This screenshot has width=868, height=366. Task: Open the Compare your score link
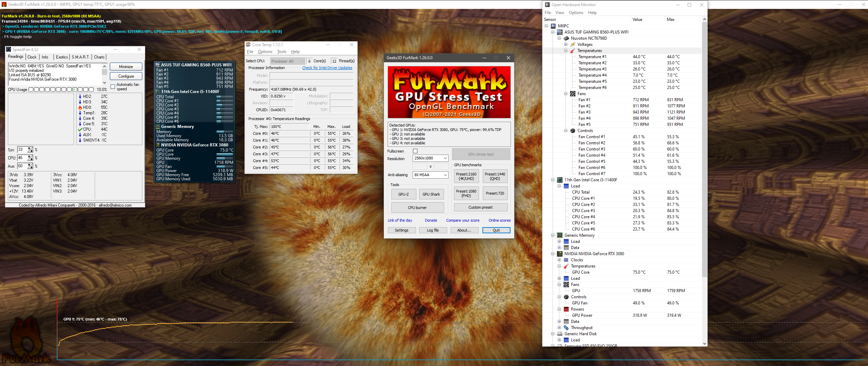463,221
